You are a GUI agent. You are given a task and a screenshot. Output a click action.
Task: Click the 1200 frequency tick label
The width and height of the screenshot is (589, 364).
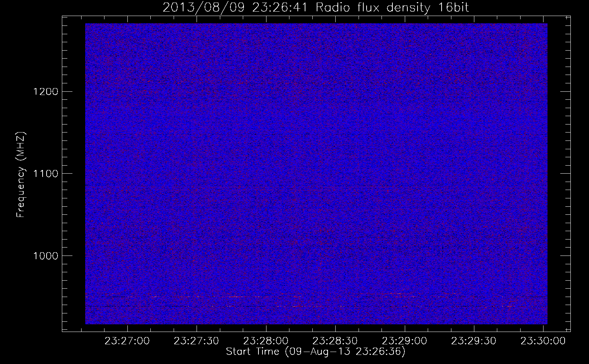[x=45, y=91]
